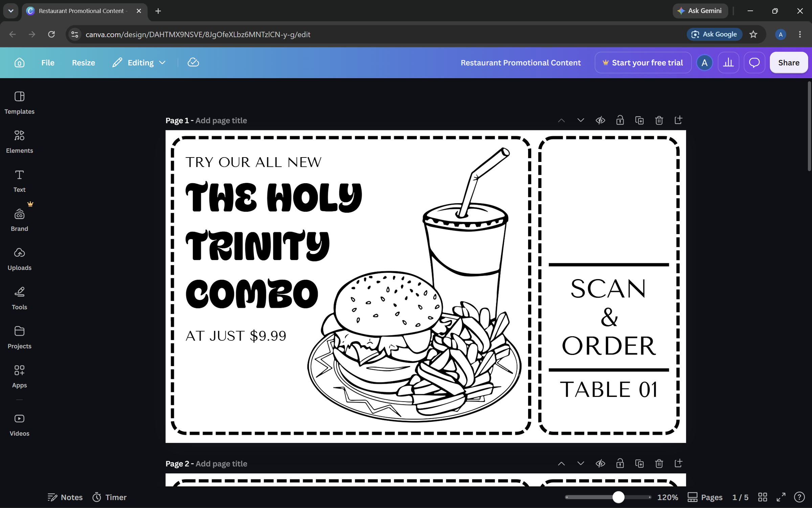Toggle the Notes panel
Image resolution: width=812 pixels, height=508 pixels.
pyautogui.click(x=65, y=497)
